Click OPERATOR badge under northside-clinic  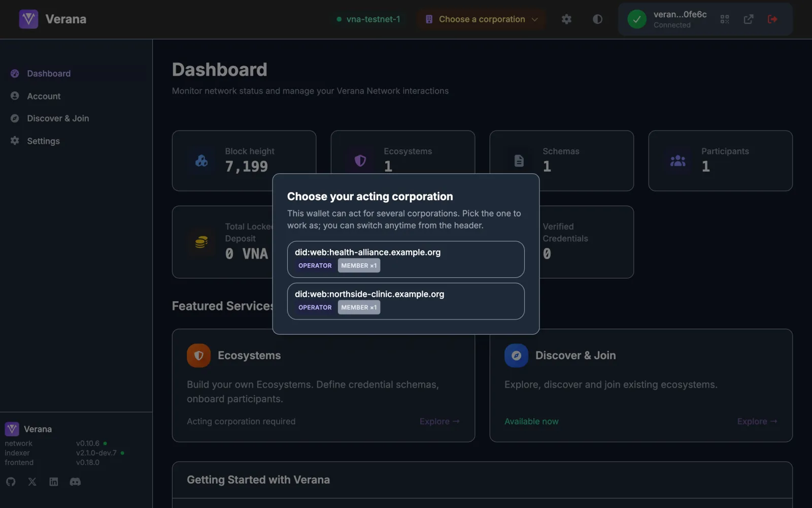pyautogui.click(x=315, y=307)
